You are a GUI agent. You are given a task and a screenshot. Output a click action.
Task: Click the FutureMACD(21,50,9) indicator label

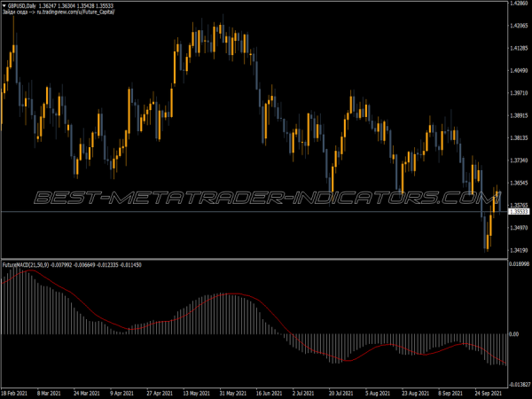point(26,264)
